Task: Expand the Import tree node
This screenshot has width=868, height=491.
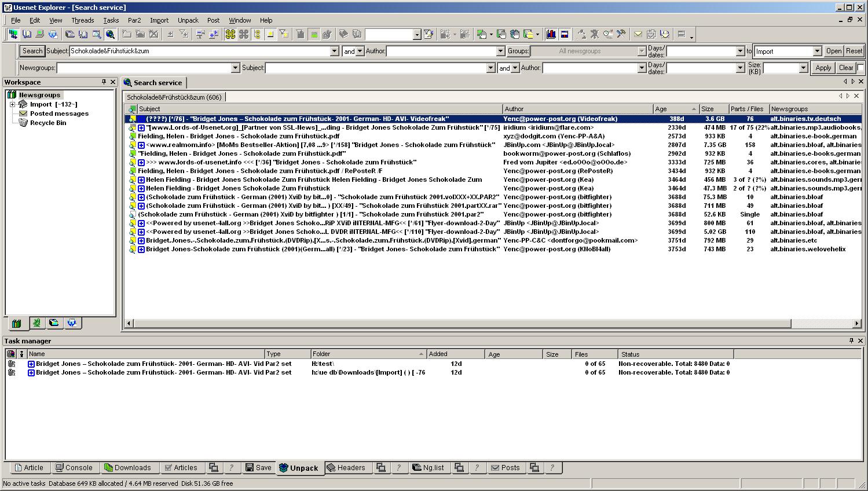Action: pos(12,104)
